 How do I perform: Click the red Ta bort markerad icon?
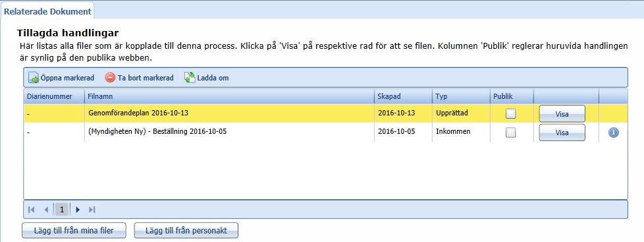point(110,77)
